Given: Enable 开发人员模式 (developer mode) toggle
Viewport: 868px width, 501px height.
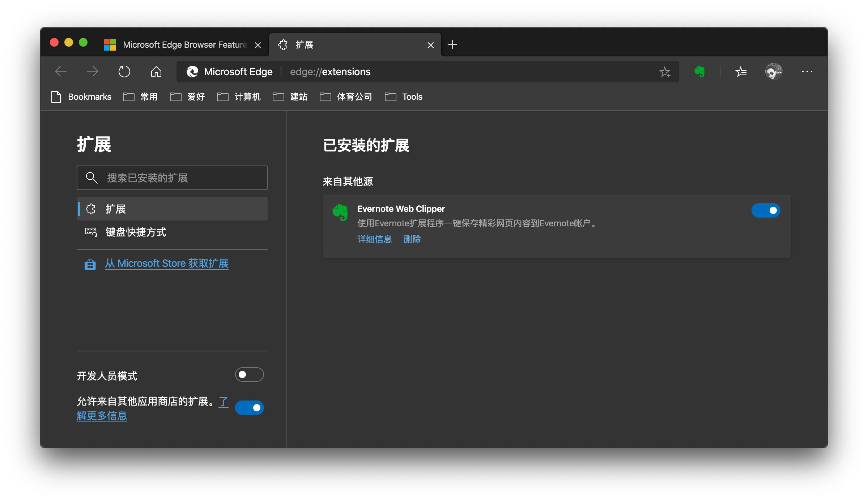Looking at the screenshot, I should [x=249, y=375].
